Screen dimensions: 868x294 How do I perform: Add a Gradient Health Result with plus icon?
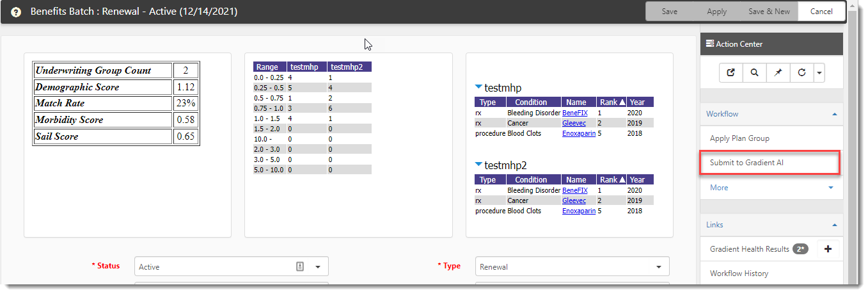[828, 249]
